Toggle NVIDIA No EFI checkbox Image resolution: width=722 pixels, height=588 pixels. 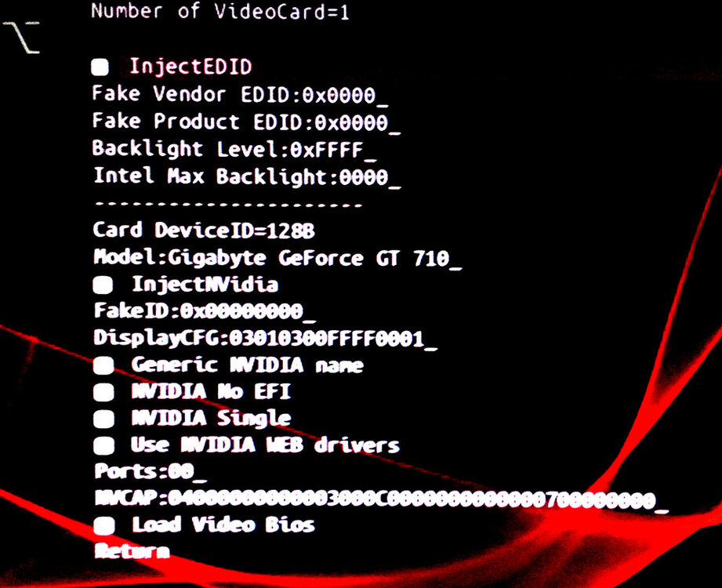pyautogui.click(x=103, y=392)
